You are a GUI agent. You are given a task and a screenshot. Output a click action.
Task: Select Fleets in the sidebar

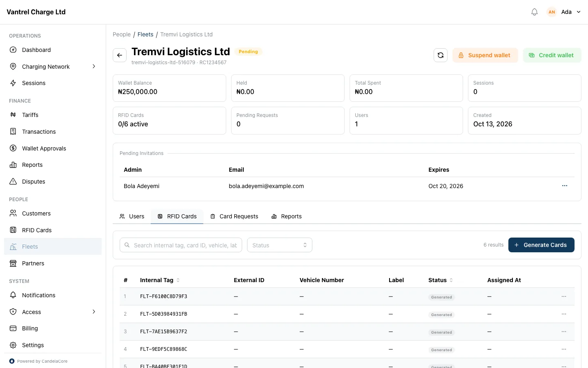pyautogui.click(x=53, y=247)
